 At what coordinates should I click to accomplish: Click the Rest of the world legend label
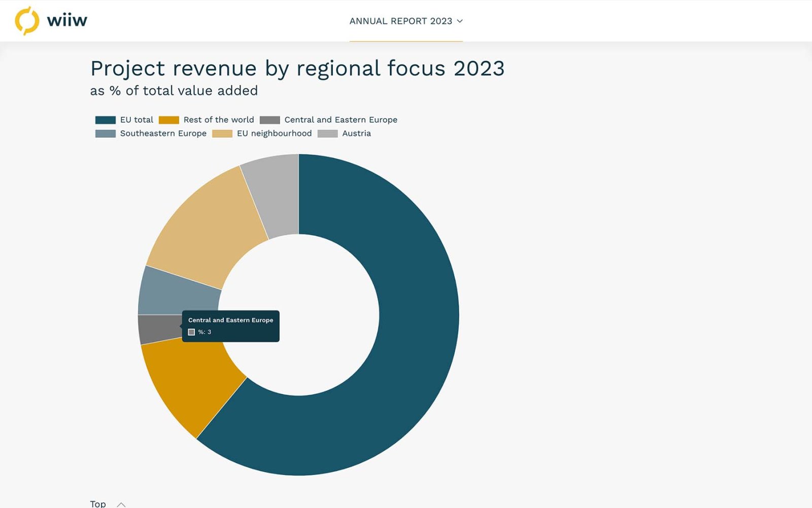pyautogui.click(x=219, y=120)
